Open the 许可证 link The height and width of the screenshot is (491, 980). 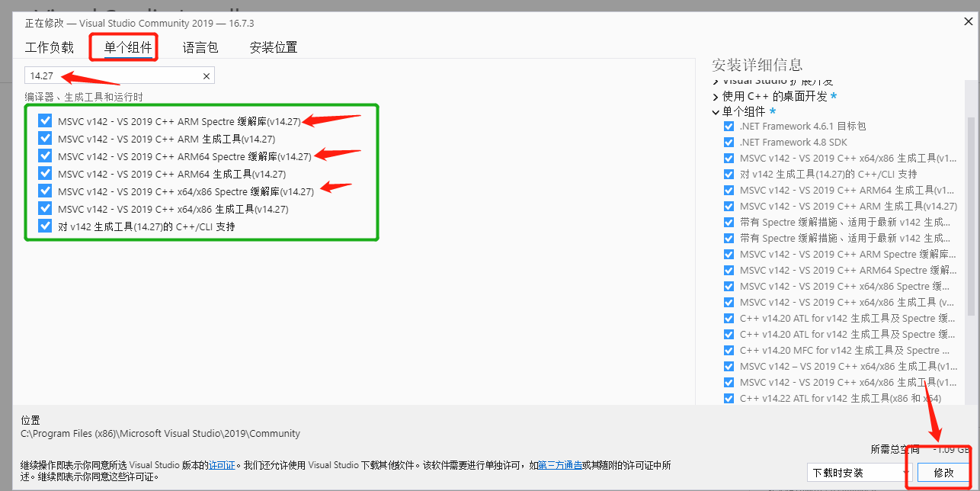pyautogui.click(x=223, y=464)
